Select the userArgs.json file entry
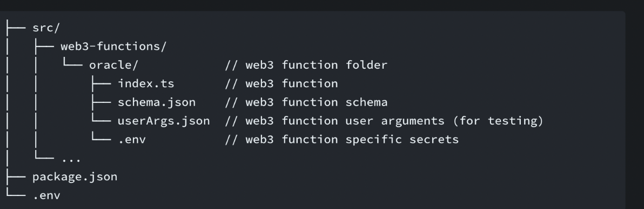This screenshot has width=644, height=209. pyautogui.click(x=164, y=121)
